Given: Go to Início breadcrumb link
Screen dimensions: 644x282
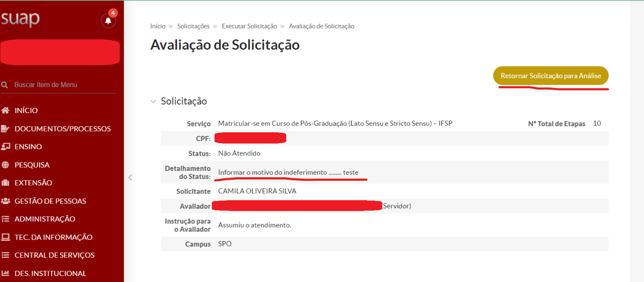Looking at the screenshot, I should point(158,26).
